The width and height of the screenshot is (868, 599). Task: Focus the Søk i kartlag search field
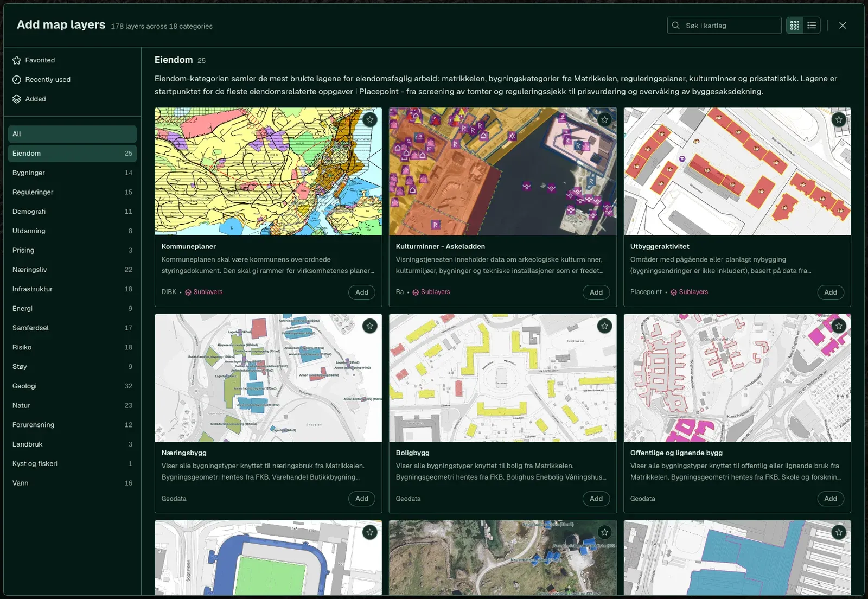(x=724, y=26)
